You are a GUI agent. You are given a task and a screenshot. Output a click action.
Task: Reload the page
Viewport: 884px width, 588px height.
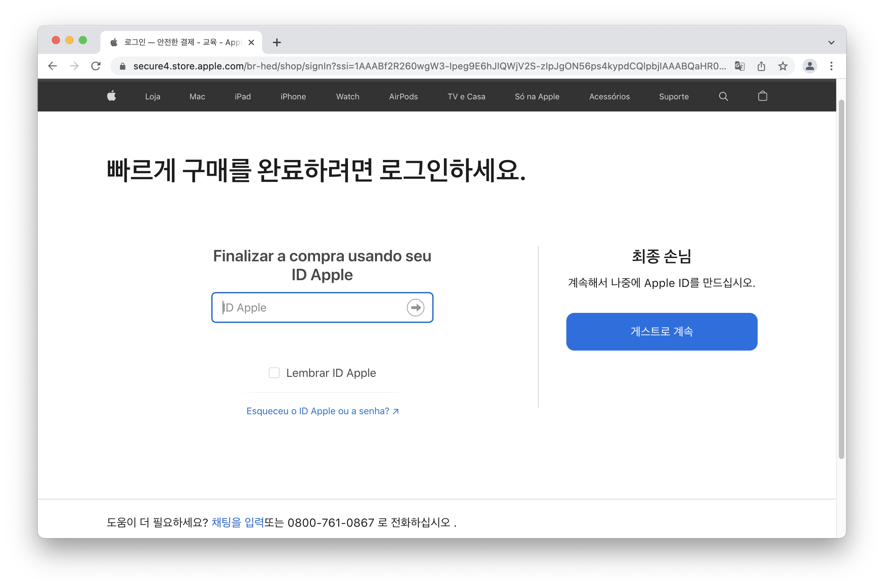pyautogui.click(x=96, y=66)
